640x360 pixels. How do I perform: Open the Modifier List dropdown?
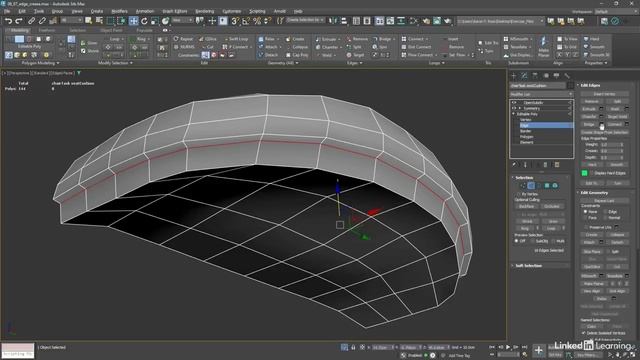541,94
